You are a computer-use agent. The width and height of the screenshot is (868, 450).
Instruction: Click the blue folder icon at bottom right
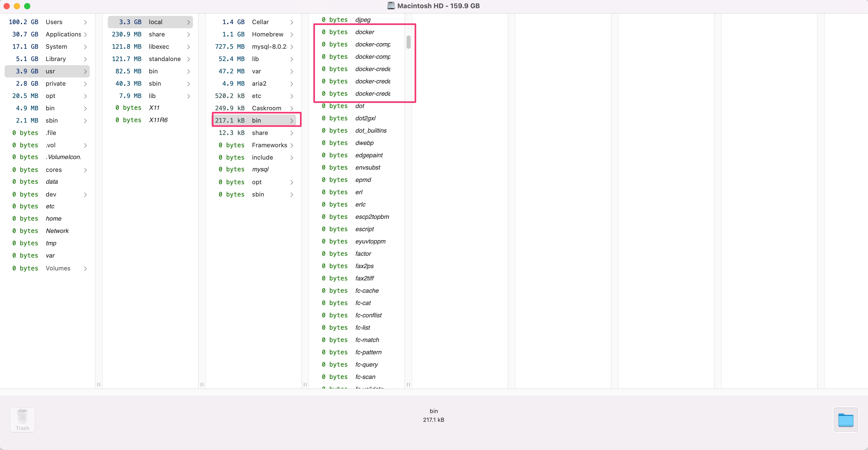(845, 420)
